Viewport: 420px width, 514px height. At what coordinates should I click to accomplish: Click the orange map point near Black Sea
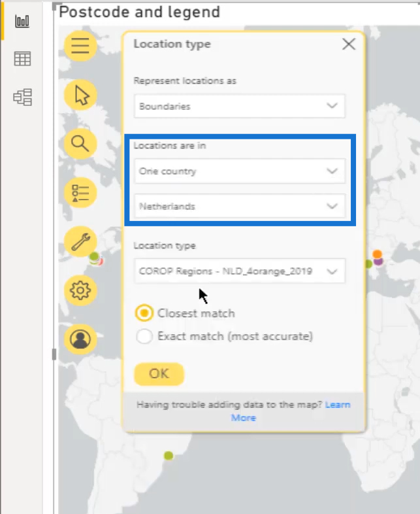pyautogui.click(x=377, y=254)
